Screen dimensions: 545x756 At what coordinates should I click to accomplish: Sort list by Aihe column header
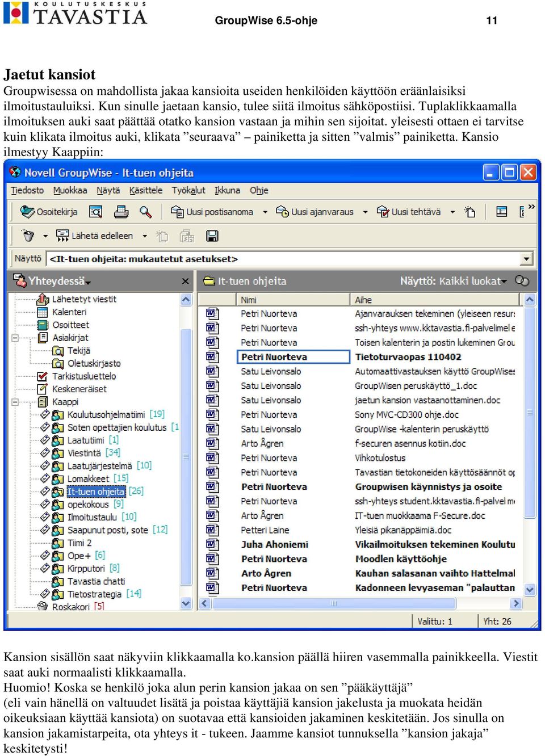(x=434, y=300)
